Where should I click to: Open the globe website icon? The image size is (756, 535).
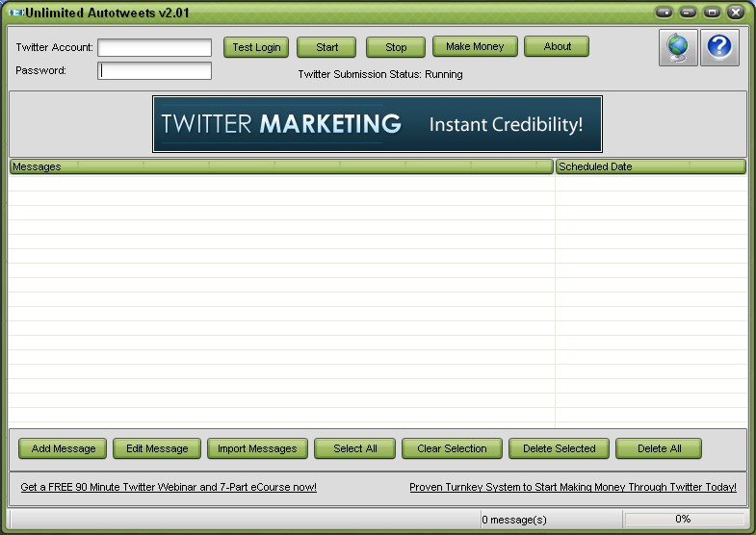point(678,48)
